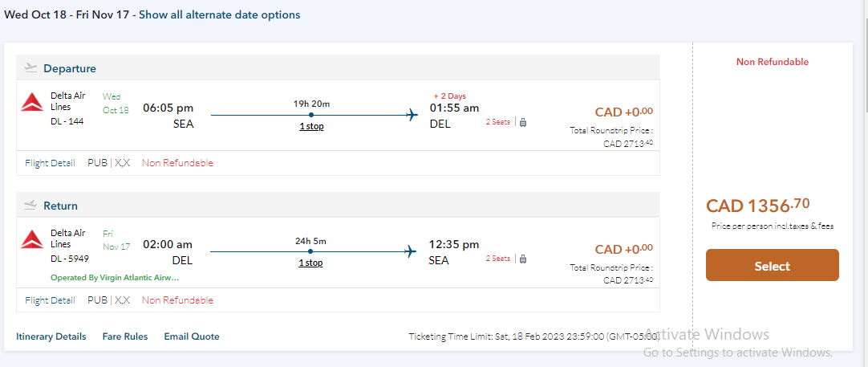Click Non Refundable label on return flight
Image resolution: width=868 pixels, height=367 pixels.
[177, 300]
